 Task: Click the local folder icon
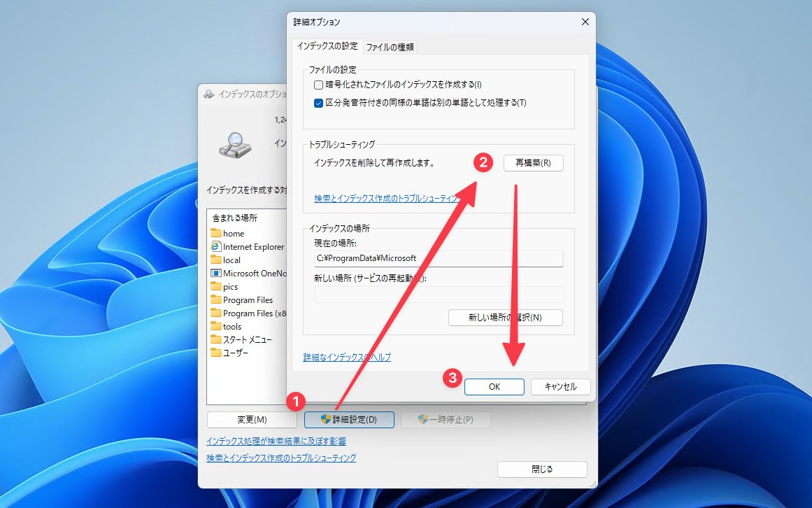[216, 260]
